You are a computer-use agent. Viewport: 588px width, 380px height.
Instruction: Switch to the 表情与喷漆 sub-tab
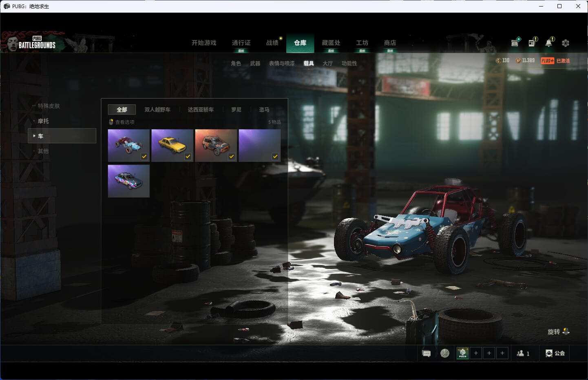pyautogui.click(x=282, y=63)
